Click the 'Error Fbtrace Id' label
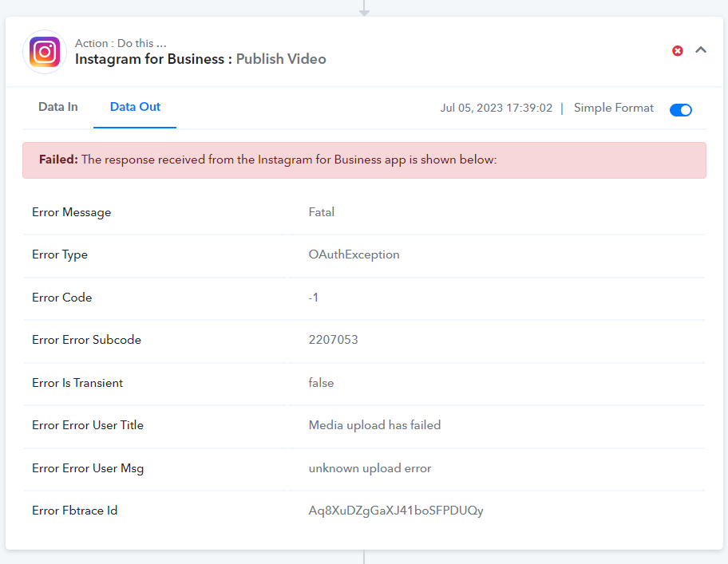 coord(75,511)
